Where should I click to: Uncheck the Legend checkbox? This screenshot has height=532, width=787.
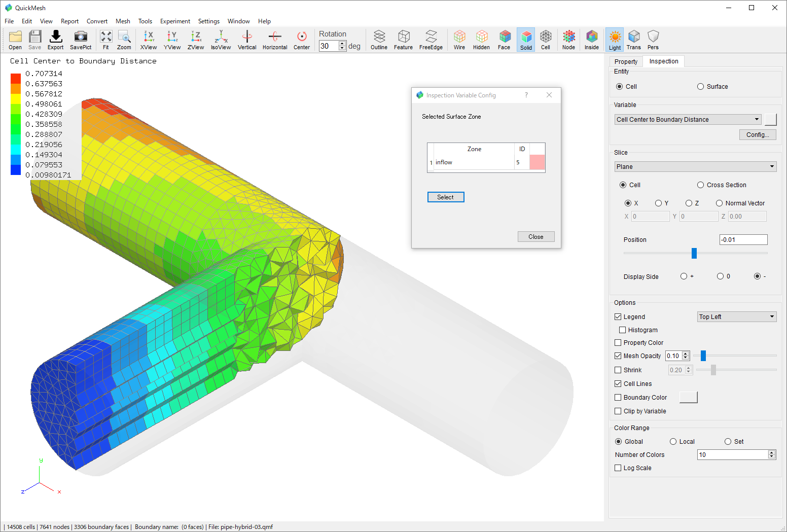click(618, 317)
